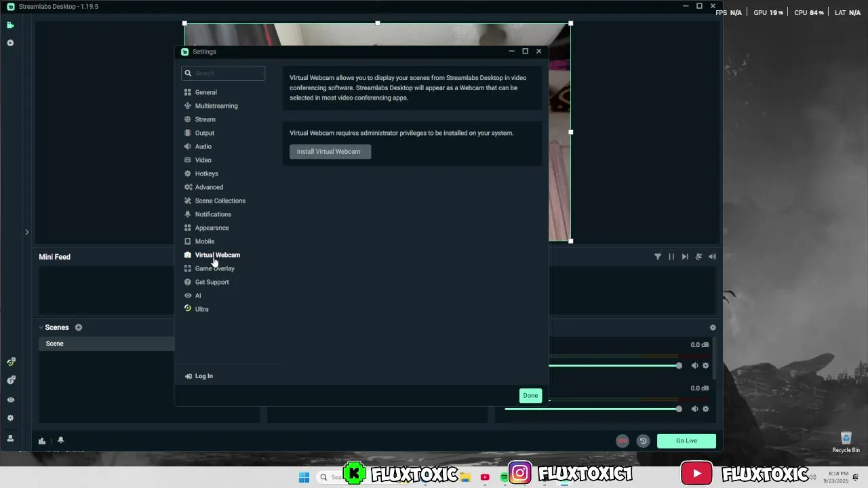Click the Install Virtual Webcam button
The width and height of the screenshot is (868, 488).
tap(330, 152)
